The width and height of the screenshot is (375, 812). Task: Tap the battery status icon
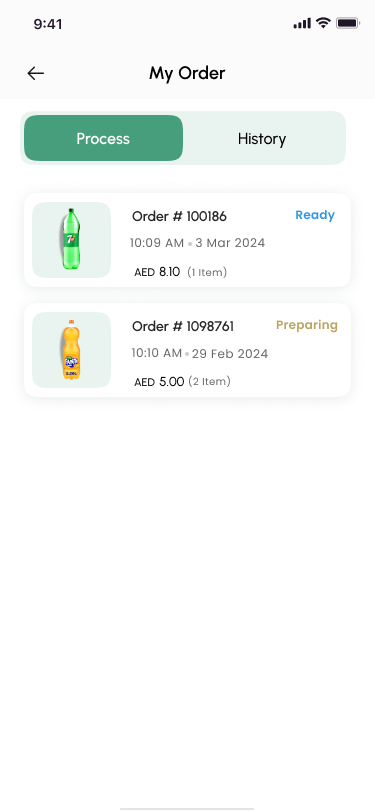[x=348, y=23]
